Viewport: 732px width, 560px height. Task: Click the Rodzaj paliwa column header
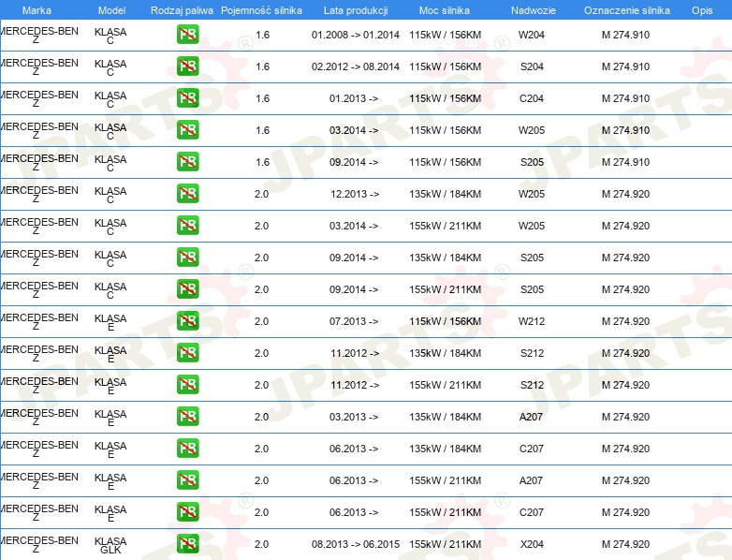coord(182,10)
